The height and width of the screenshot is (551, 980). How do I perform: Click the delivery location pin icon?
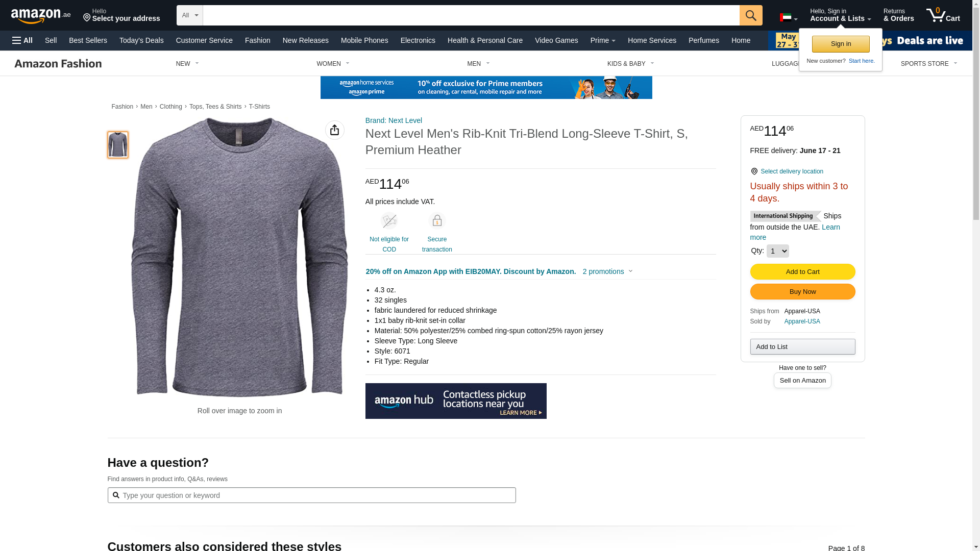pos(754,171)
